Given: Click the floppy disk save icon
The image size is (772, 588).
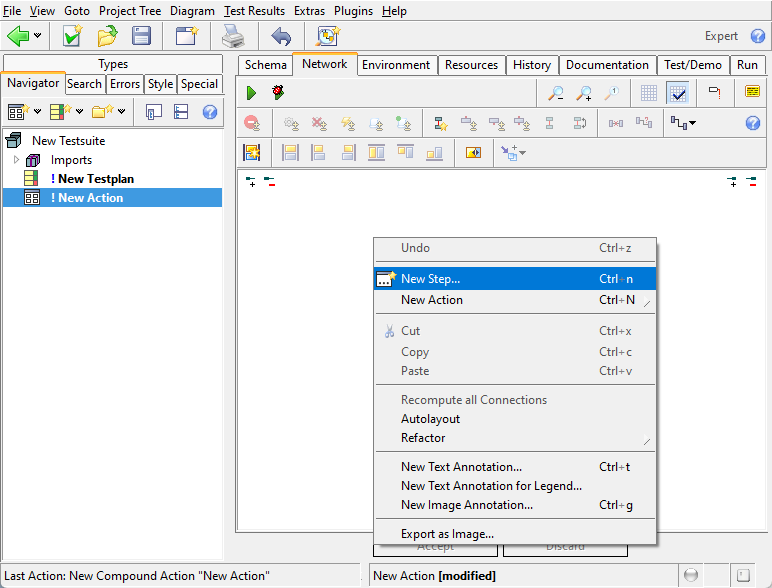Looking at the screenshot, I should pos(141,36).
